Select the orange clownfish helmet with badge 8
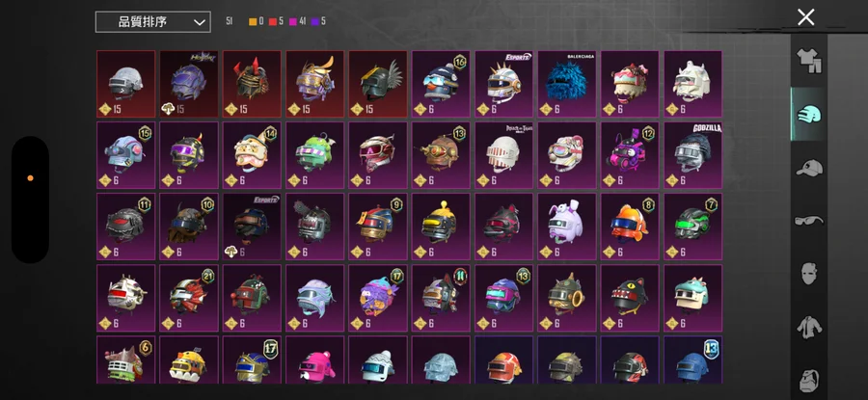This screenshot has width=868, height=400. [x=630, y=227]
